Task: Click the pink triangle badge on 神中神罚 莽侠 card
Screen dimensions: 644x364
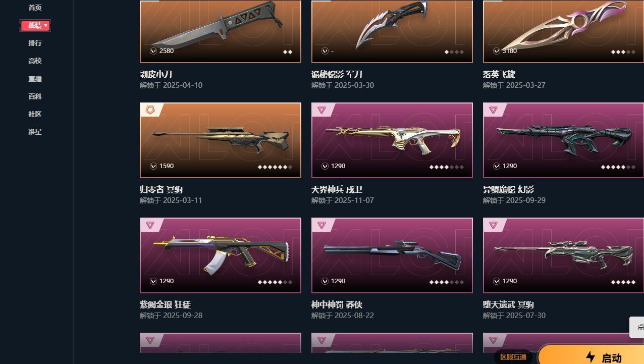Action: [x=321, y=225]
